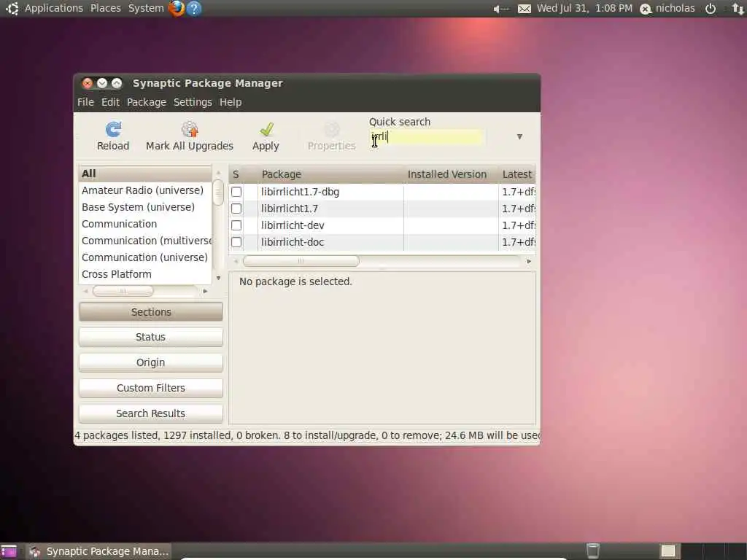Select the libirrlicht1.7-dbg package name

(300, 192)
